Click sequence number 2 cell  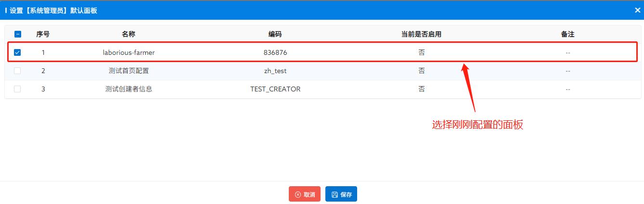point(43,71)
